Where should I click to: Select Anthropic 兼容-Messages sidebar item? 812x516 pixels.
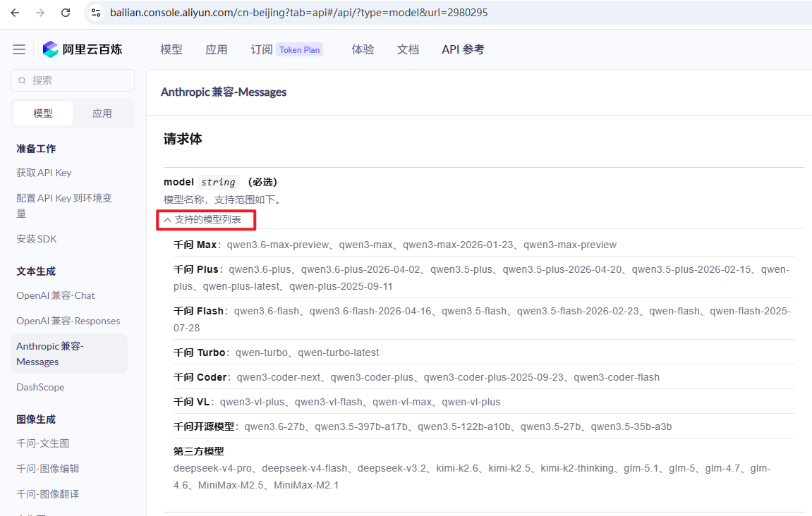[69, 353]
